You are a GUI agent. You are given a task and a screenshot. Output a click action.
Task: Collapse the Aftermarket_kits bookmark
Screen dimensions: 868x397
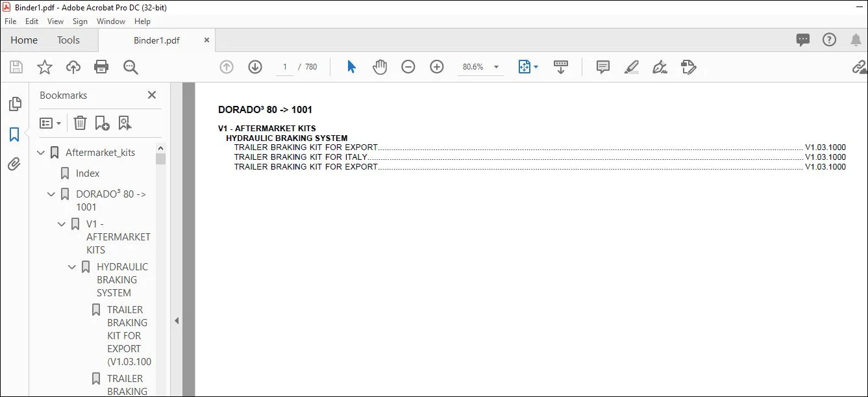pos(41,153)
